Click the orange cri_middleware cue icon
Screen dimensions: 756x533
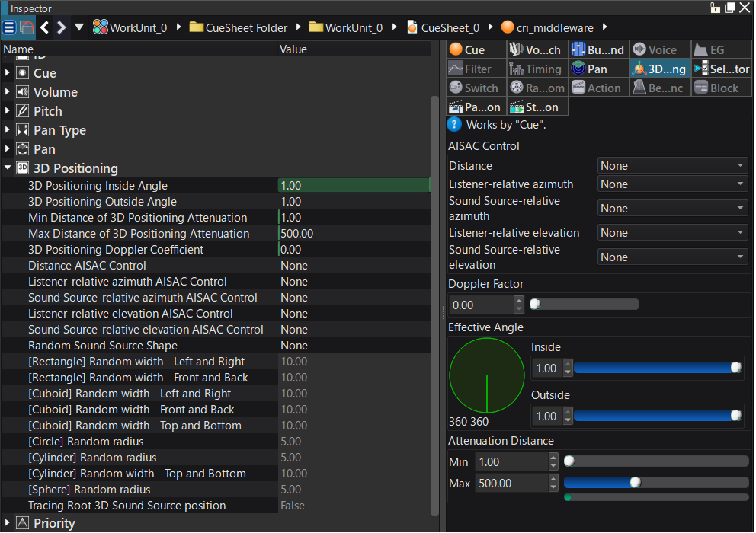tap(508, 28)
